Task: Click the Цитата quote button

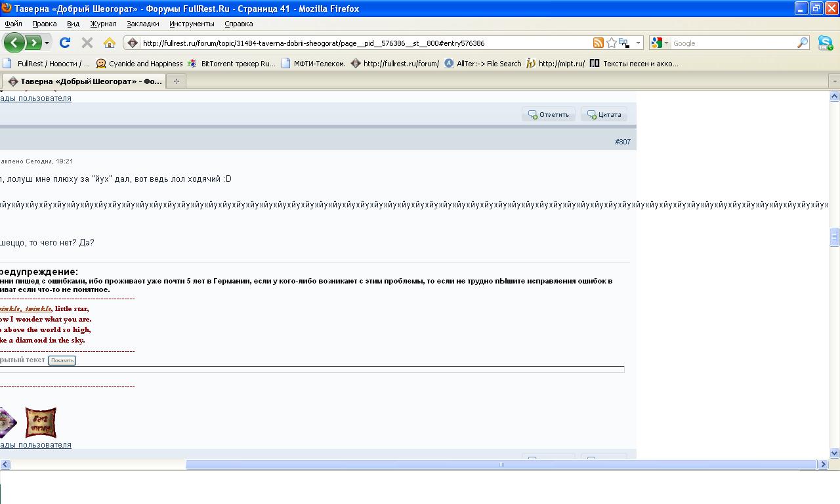Action: tap(604, 115)
